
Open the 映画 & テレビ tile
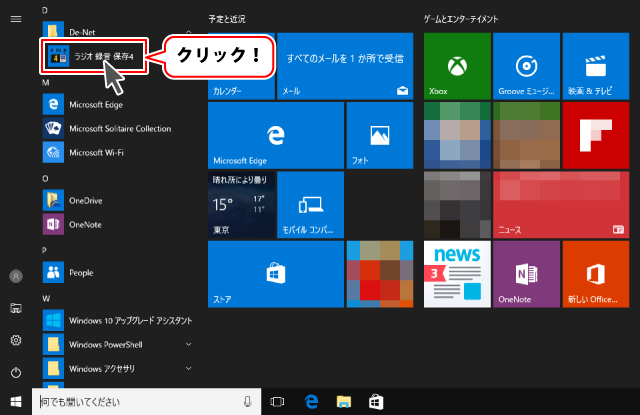[596, 66]
